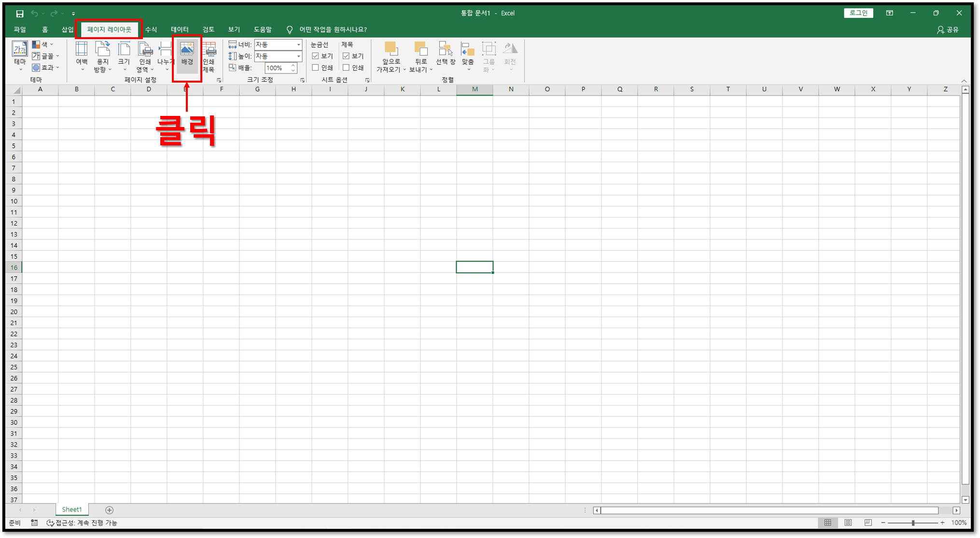Toggle the 눈금선 인쇄 checkbox
The width and height of the screenshot is (980, 538).
coord(316,68)
